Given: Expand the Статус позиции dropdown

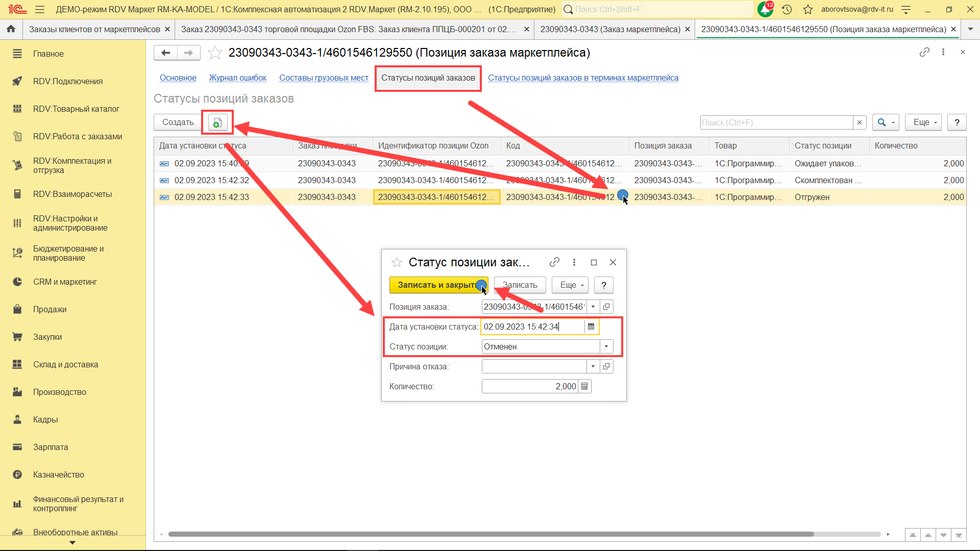Looking at the screenshot, I should tap(606, 346).
